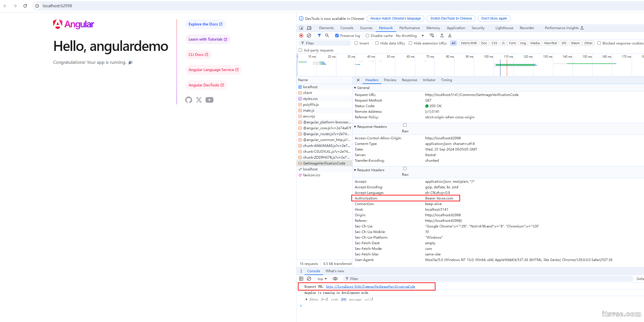The image size is (644, 322).
Task: Click the network Filter input field
Action: tap(325, 43)
